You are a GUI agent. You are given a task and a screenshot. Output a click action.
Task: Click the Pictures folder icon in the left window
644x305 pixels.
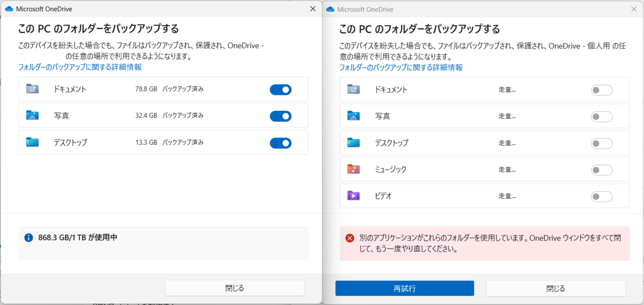(33, 115)
